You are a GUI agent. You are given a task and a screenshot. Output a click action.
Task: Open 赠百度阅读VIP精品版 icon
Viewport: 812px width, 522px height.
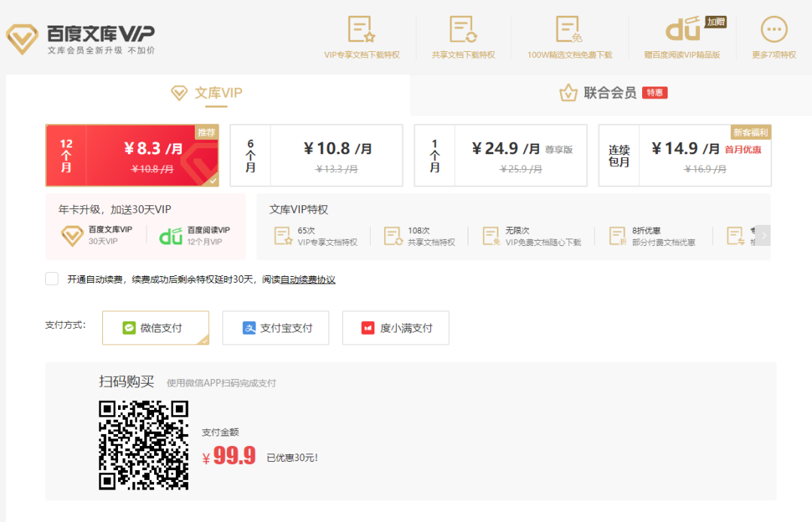click(683, 29)
